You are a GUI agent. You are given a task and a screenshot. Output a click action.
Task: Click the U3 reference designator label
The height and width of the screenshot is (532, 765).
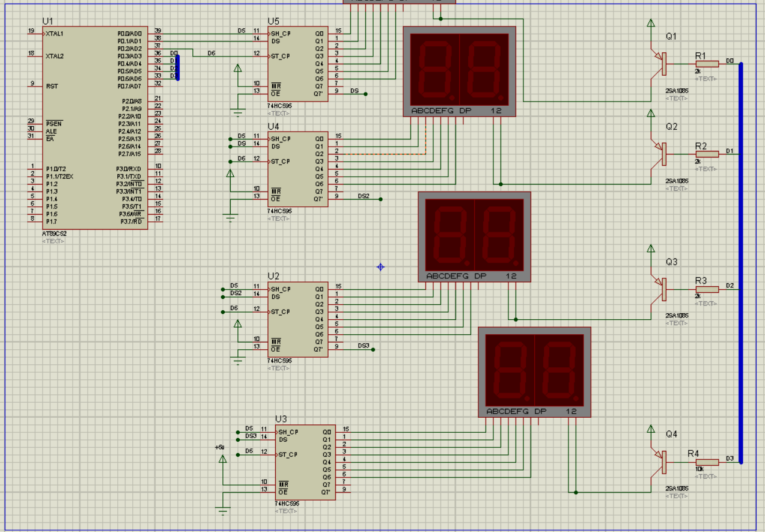(x=281, y=419)
